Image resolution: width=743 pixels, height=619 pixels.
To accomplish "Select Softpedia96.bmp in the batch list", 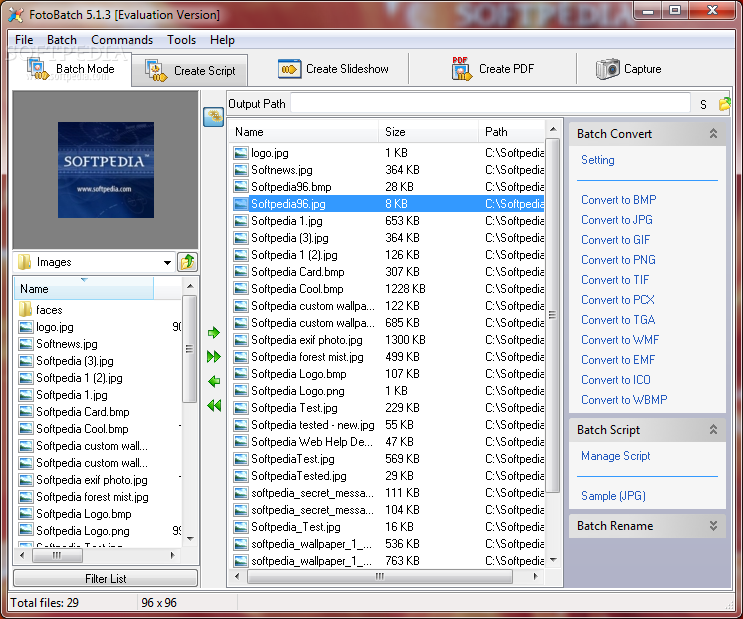I will point(388,187).
